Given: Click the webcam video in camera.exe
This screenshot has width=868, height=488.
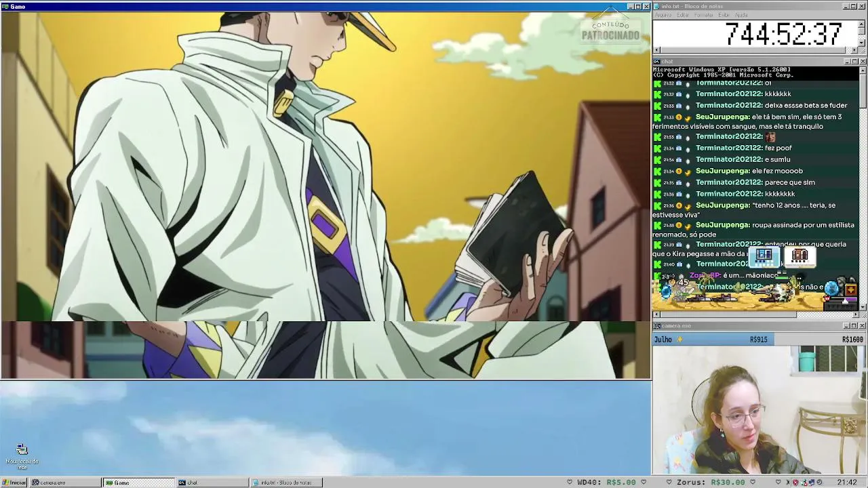Looking at the screenshot, I should 759,410.
